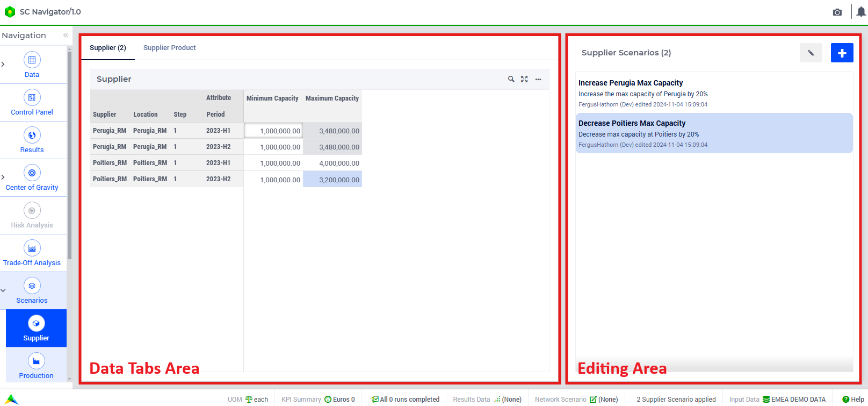The image size is (868, 406).
Task: Search within the Supplier table
Action: pyautogui.click(x=511, y=79)
